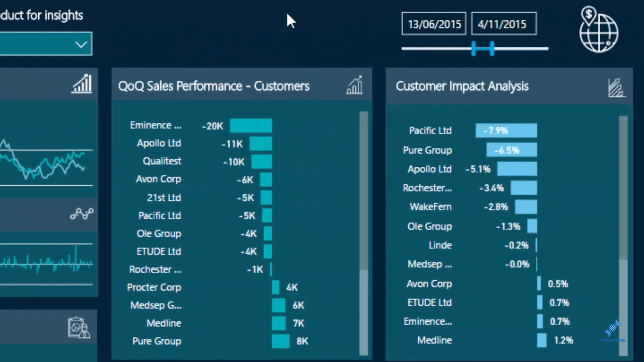Click the WakeFern customer label
This screenshot has width=644, height=362.
point(430,207)
